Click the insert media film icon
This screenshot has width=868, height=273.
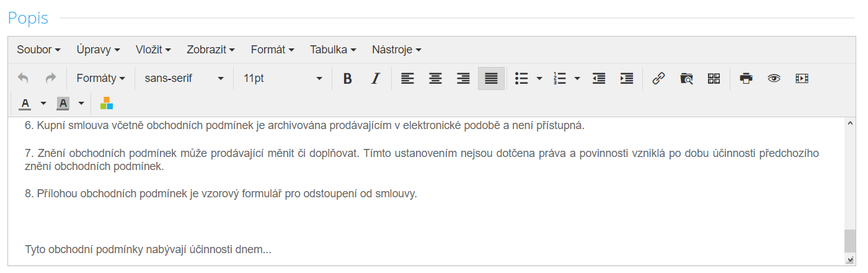[x=802, y=78]
